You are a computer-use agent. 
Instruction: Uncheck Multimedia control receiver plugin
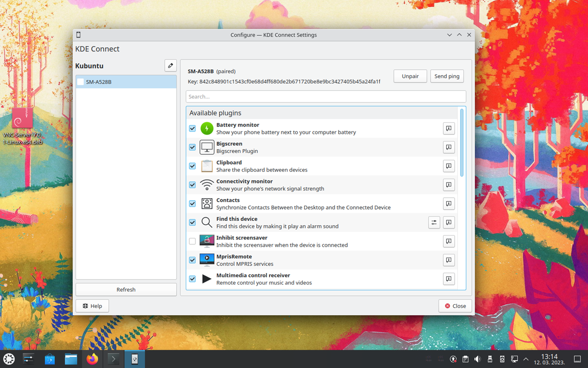[x=193, y=279]
